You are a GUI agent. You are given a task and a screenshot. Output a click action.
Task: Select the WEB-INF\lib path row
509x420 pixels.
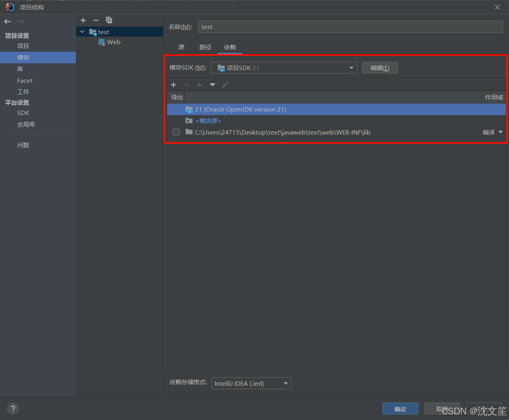tap(336, 132)
